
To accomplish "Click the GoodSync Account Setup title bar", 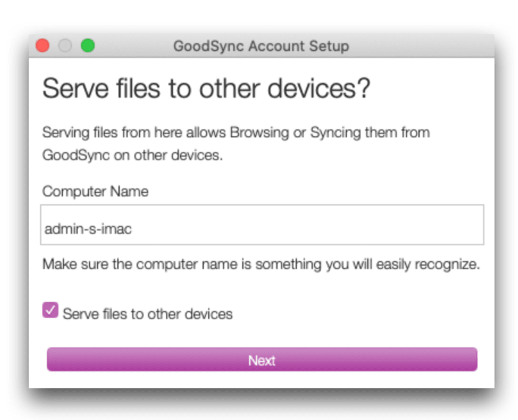I will (x=261, y=46).
